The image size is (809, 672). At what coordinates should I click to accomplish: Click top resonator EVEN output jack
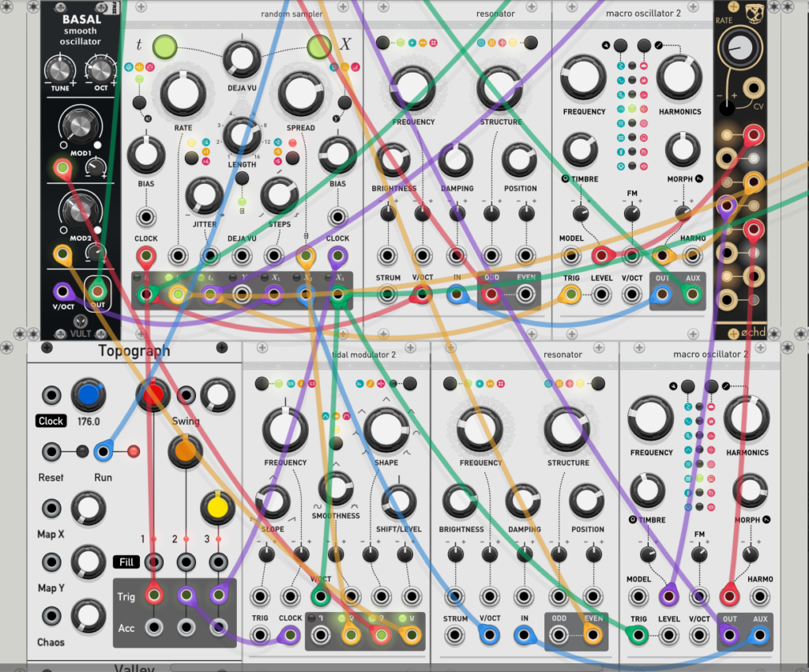[525, 295]
